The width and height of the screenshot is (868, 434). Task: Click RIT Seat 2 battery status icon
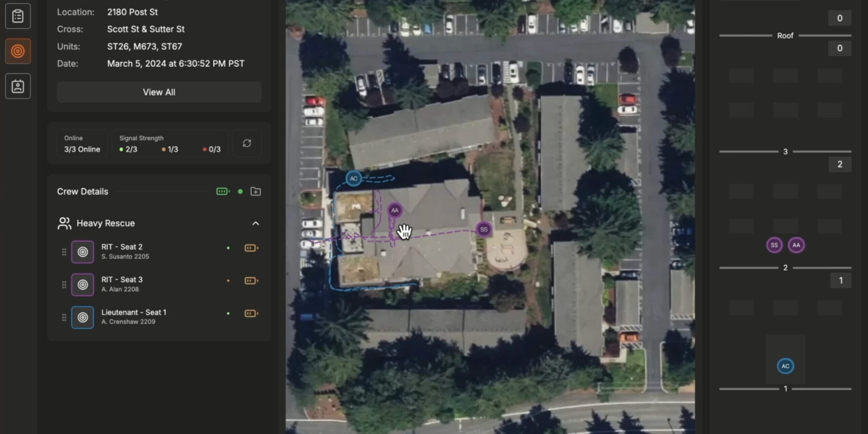[x=251, y=248]
